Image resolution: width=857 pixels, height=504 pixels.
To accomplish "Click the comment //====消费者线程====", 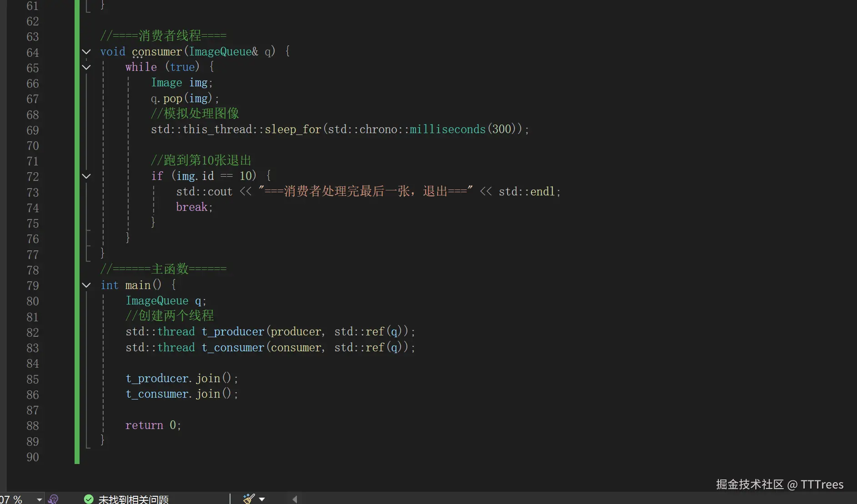I will tap(163, 35).
